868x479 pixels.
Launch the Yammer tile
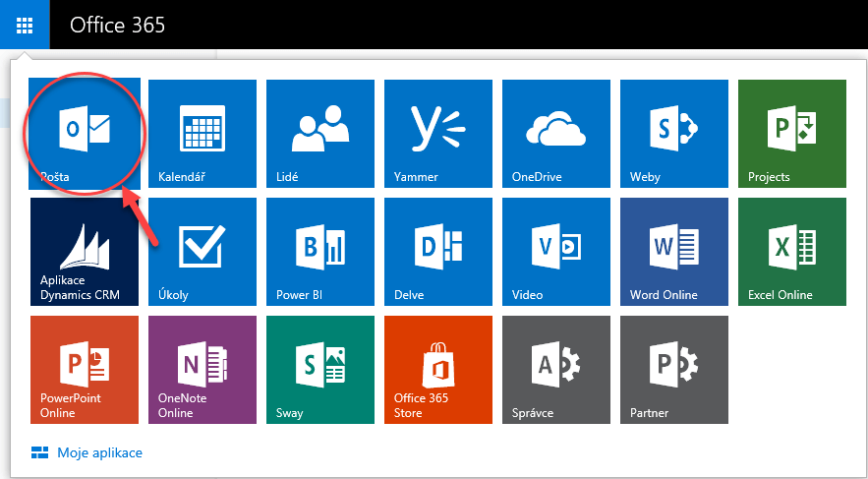coord(438,134)
